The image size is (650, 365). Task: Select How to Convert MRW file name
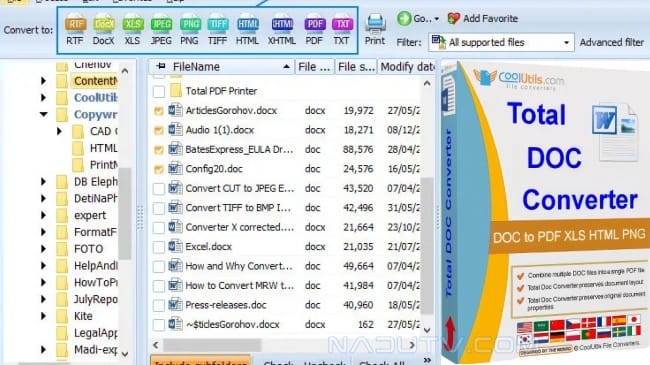[240, 285]
